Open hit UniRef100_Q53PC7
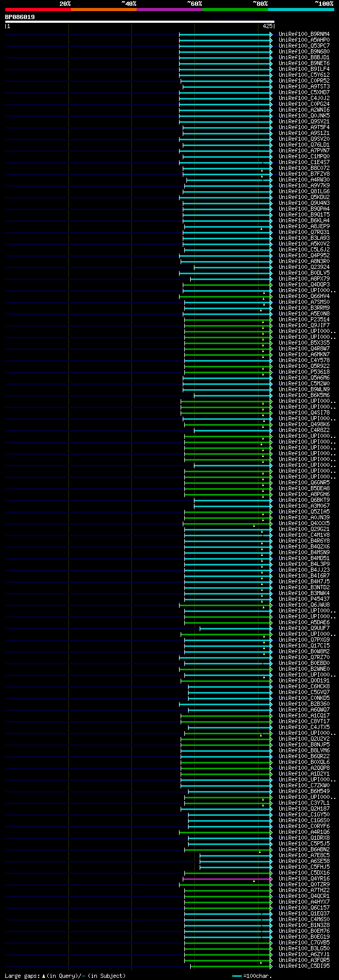The image size is (339, 980). tap(304, 46)
